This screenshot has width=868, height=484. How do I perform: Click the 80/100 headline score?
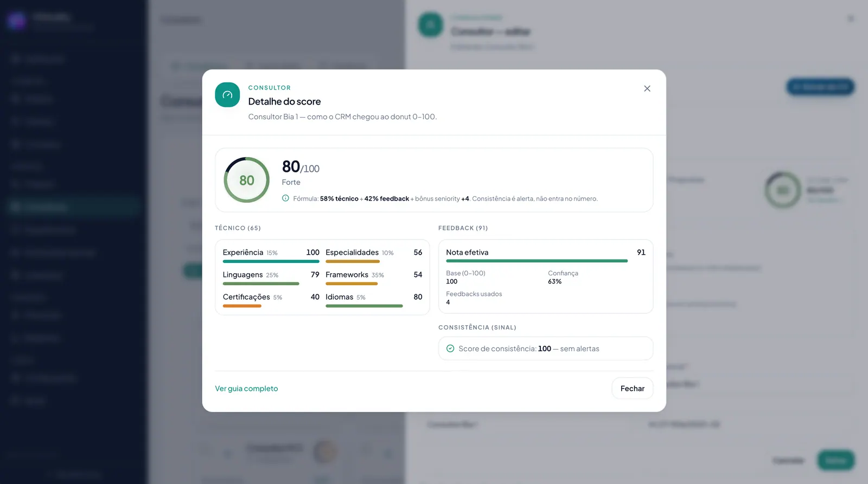pos(301,167)
